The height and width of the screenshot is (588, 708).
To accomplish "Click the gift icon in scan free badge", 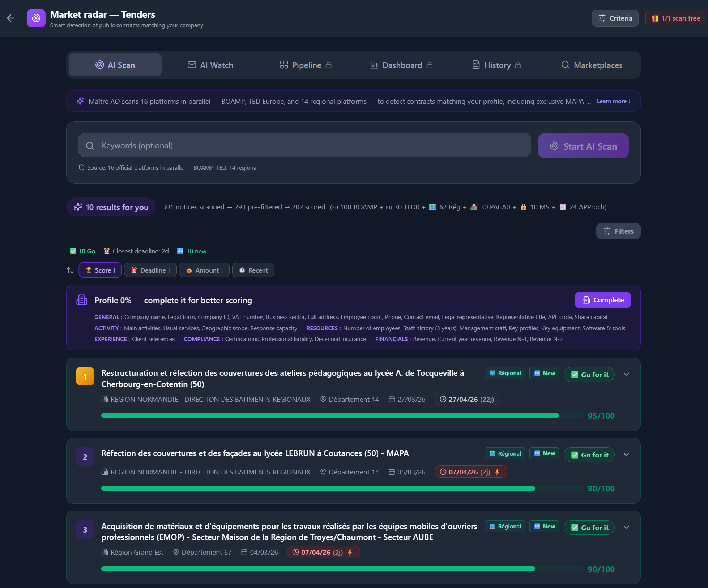I will click(655, 18).
